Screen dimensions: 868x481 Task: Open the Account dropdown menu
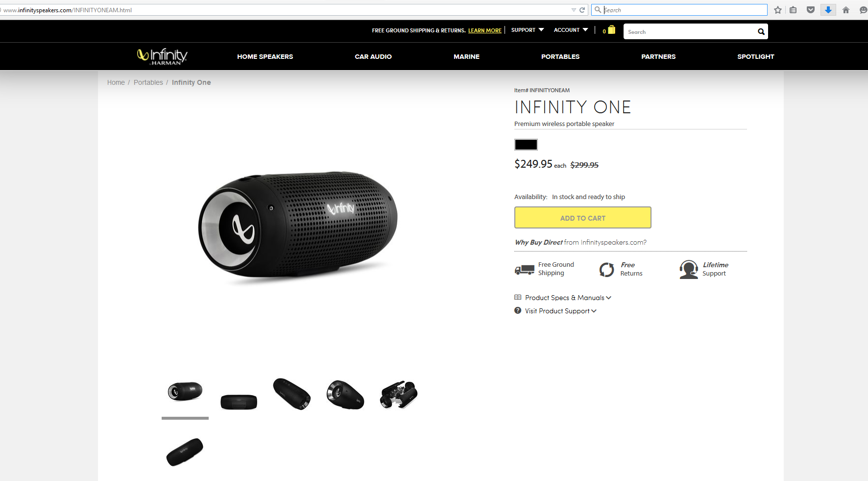[x=571, y=30]
